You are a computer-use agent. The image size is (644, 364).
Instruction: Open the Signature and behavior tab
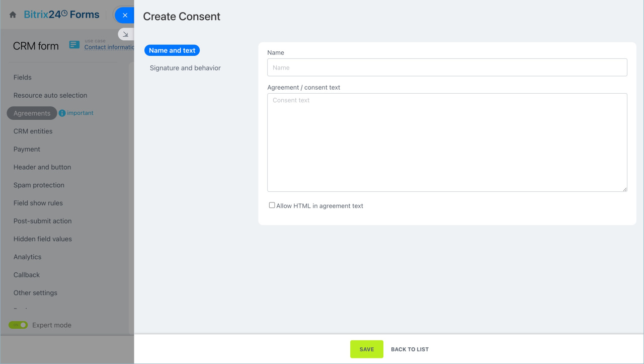tap(185, 68)
